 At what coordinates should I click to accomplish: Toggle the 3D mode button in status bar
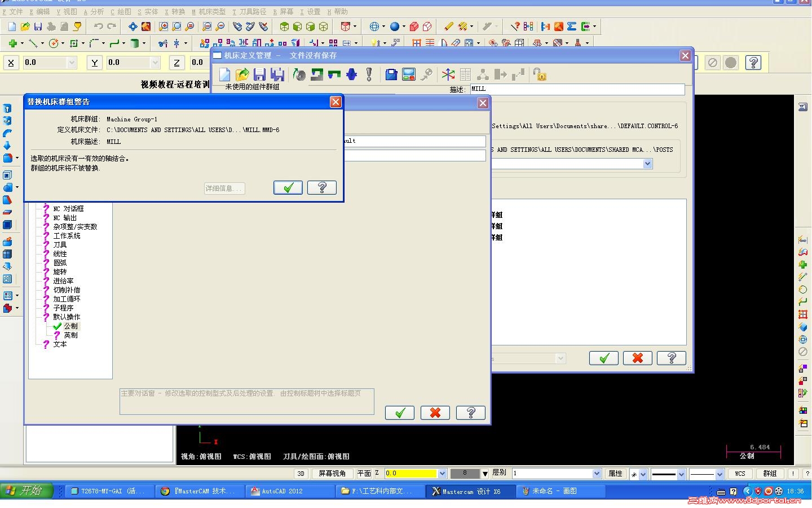301,474
